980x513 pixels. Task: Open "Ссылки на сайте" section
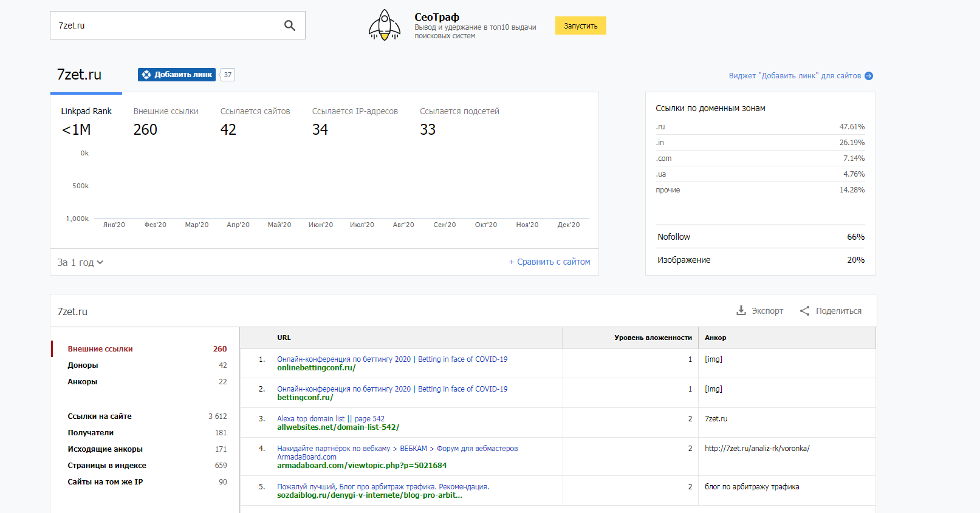pos(100,416)
